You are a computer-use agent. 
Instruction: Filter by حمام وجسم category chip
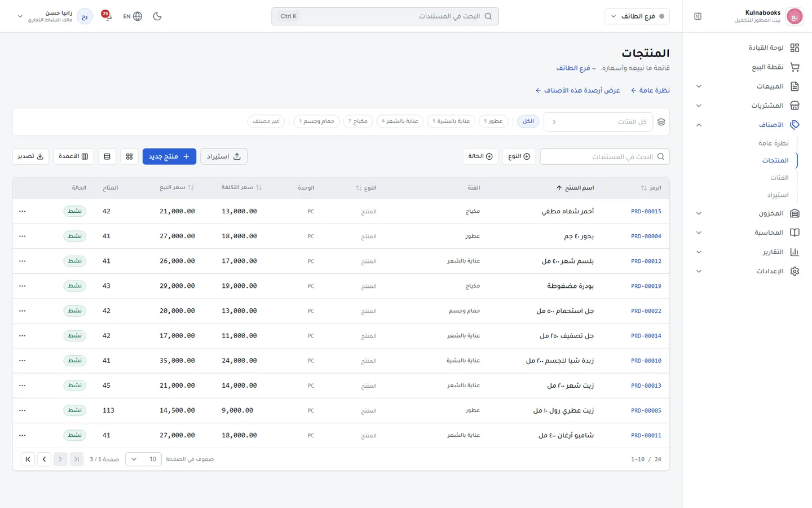click(316, 121)
